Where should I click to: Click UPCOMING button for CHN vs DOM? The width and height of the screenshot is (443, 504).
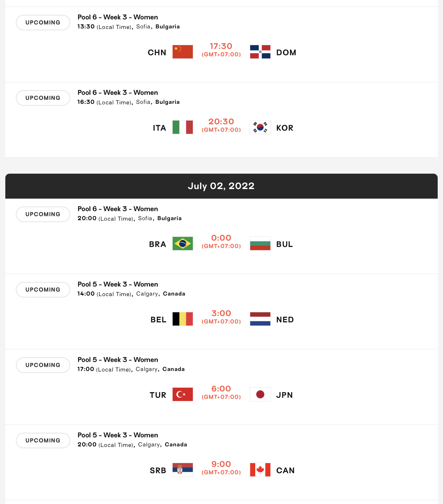tap(43, 23)
